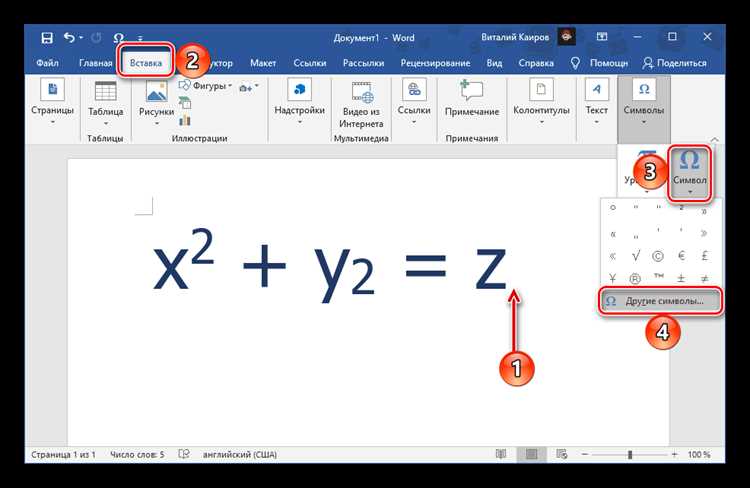Choose Другие символы… menu entry
The image size is (750, 488).
660,301
